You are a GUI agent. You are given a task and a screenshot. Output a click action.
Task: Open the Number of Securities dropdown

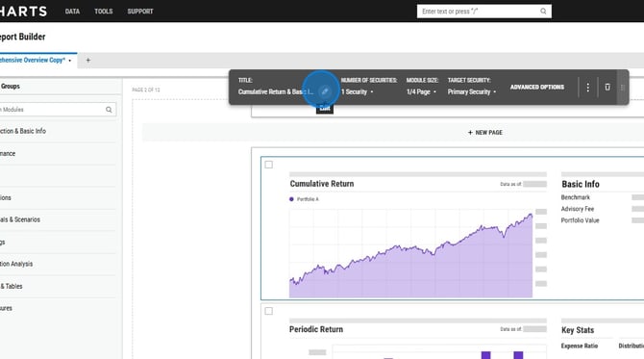coord(358,91)
